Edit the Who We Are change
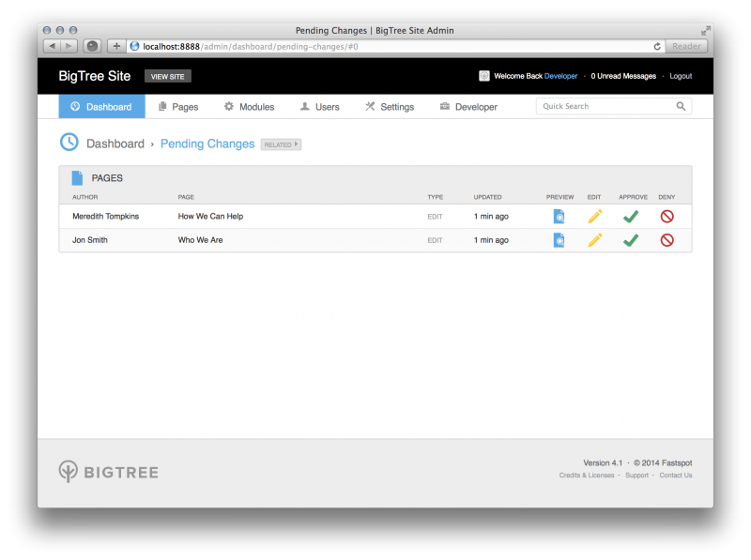 tap(595, 240)
